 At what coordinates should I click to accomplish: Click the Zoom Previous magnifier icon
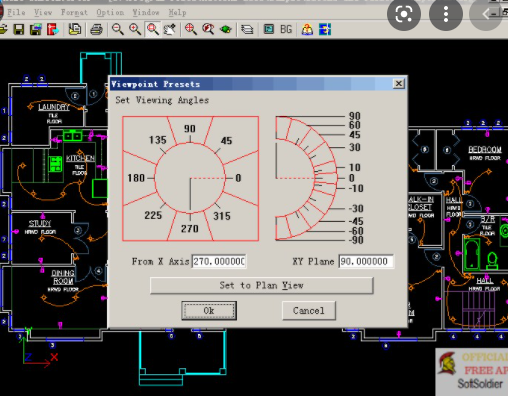click(x=208, y=30)
